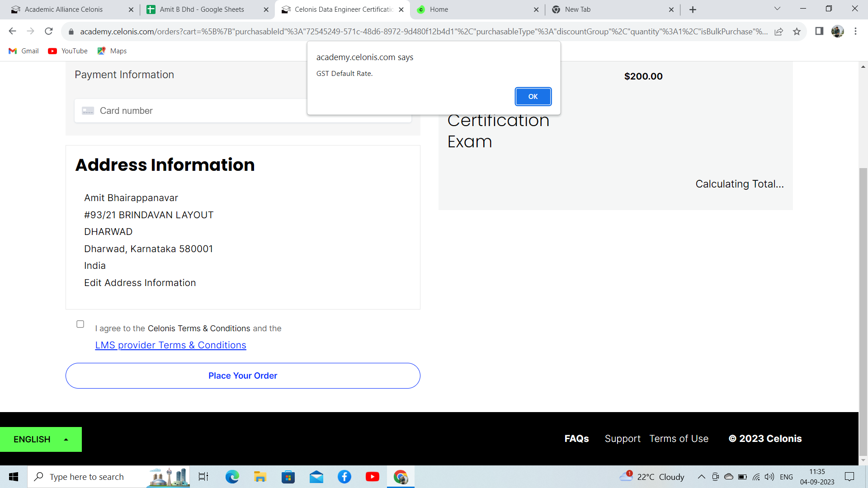
Task: Close the New Tab tab
Action: (x=671, y=9)
